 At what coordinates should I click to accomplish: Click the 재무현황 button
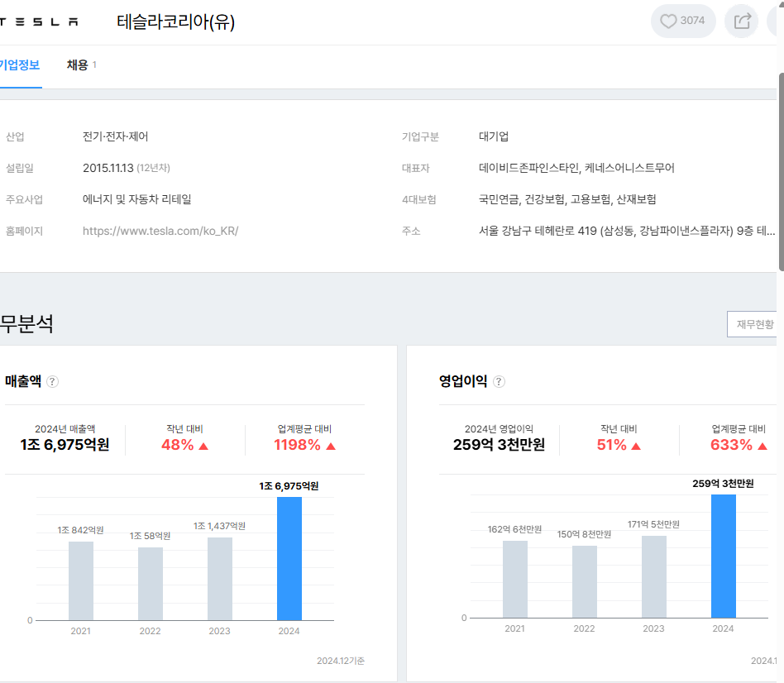click(x=752, y=324)
